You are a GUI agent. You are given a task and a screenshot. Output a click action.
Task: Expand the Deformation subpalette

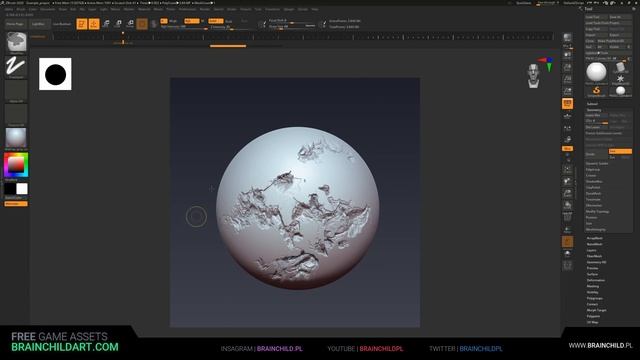tap(596, 280)
